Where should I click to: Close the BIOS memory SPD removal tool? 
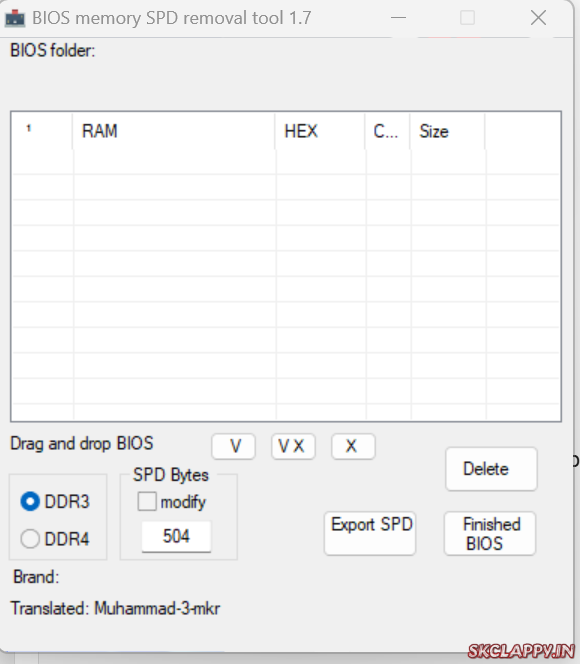(x=538, y=18)
